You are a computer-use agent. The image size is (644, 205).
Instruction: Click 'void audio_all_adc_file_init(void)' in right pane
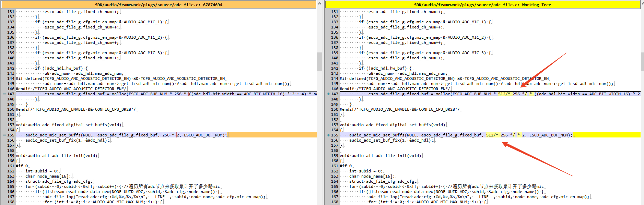coord(380,156)
